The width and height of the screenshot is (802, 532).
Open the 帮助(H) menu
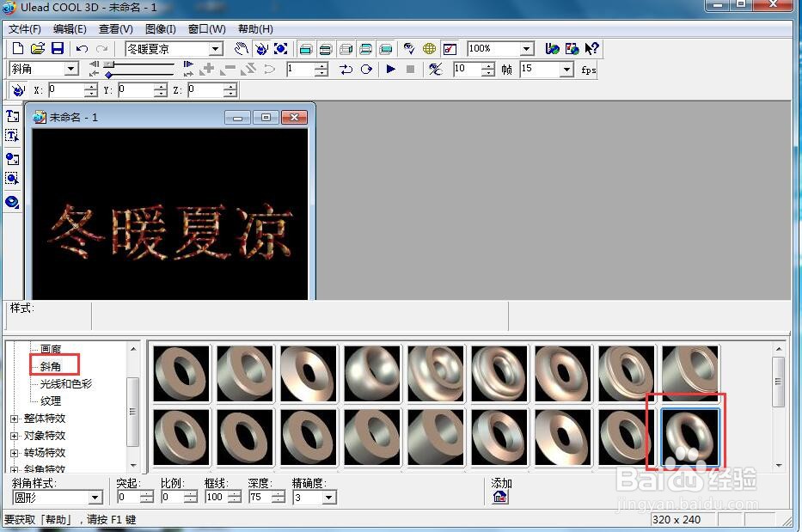click(256, 29)
